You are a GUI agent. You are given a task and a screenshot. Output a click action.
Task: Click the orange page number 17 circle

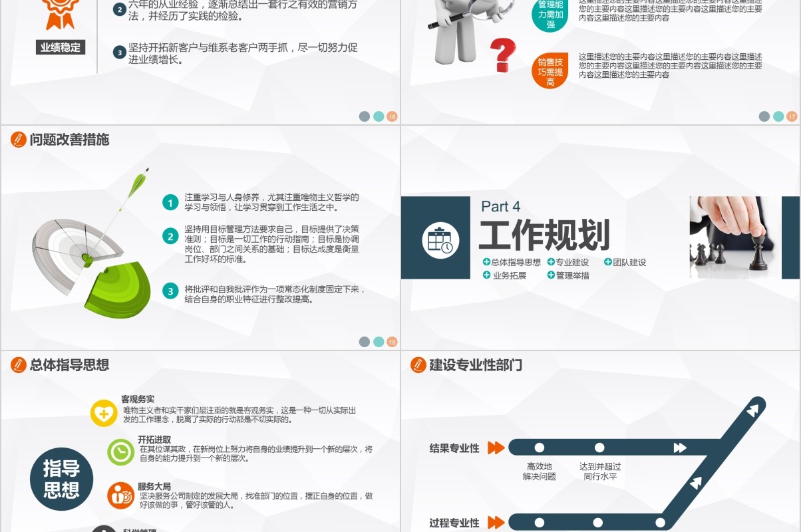point(792,116)
